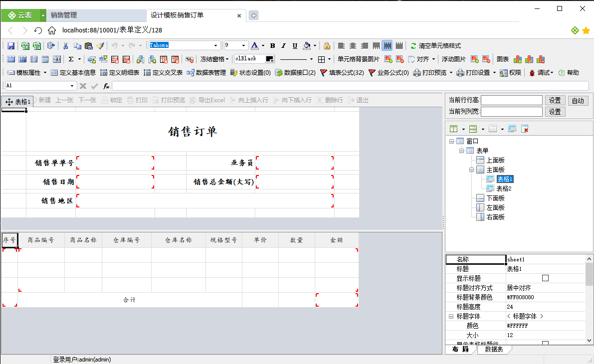The width and height of the screenshot is (594, 364).
Task: Click the 自动 row height button
Action: [x=578, y=100]
